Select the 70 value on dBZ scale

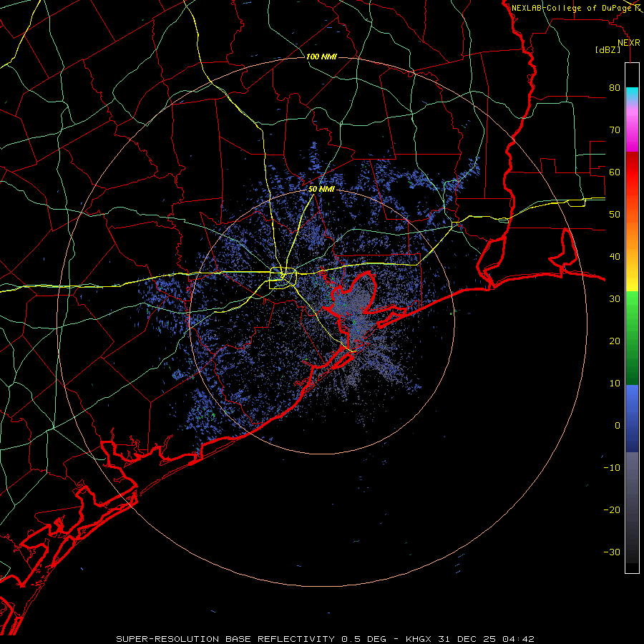(615, 130)
